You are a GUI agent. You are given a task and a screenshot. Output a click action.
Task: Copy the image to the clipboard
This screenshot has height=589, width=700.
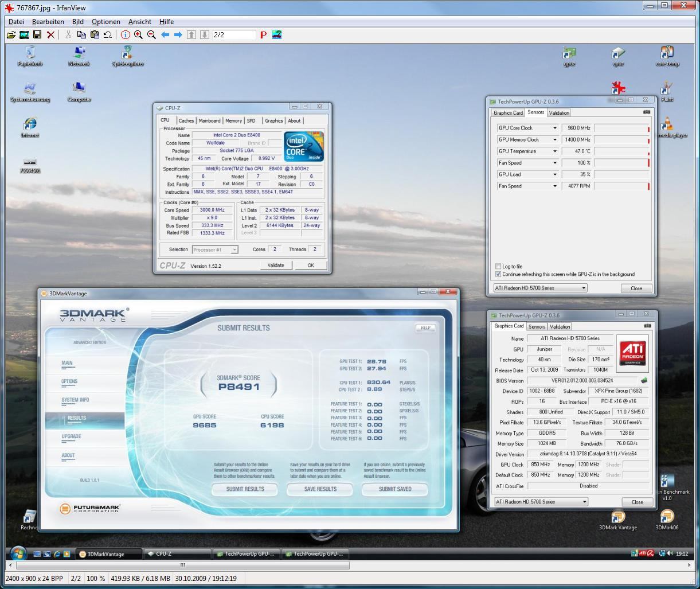pyautogui.click(x=81, y=35)
